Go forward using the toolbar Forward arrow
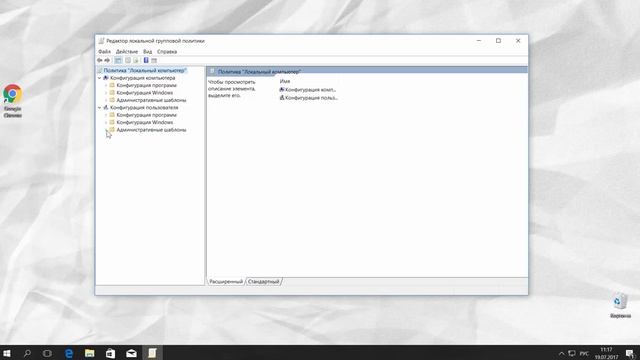Image resolution: width=640 pixels, height=360 pixels. pyautogui.click(x=107, y=60)
